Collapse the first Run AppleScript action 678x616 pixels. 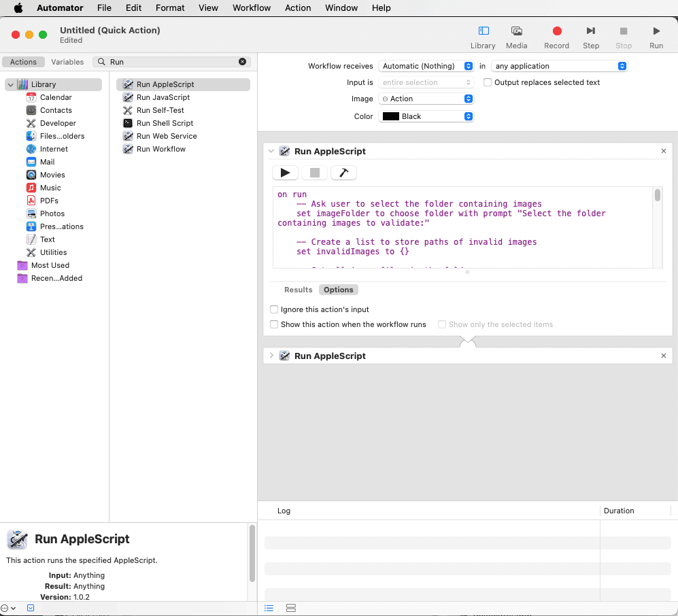271,152
